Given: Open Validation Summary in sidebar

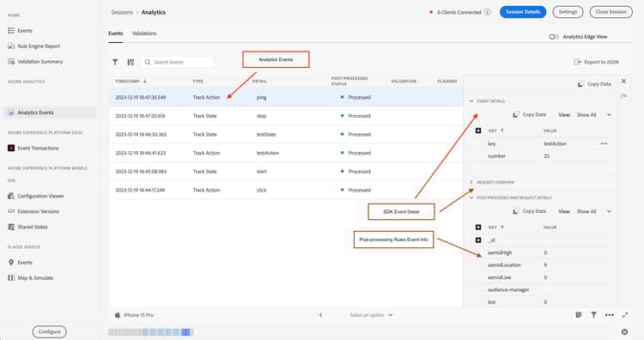Looking at the screenshot, I should tap(35, 62).
